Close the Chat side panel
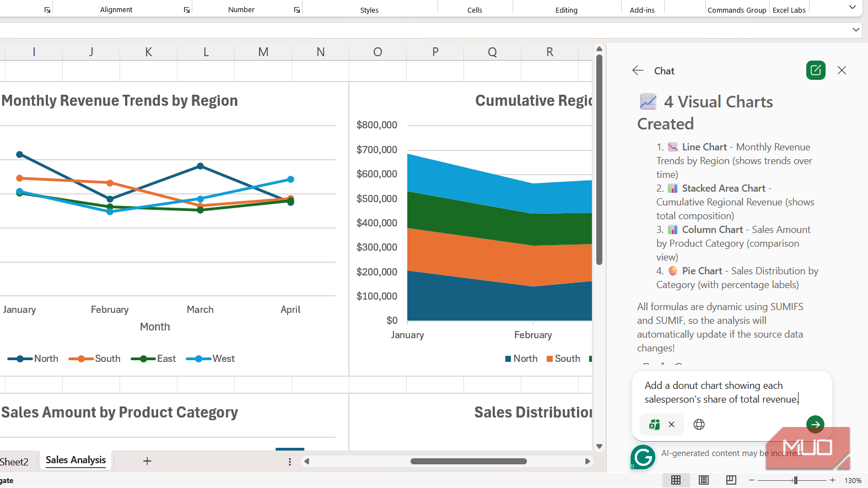Screen dimensions: 868x488 842,71
